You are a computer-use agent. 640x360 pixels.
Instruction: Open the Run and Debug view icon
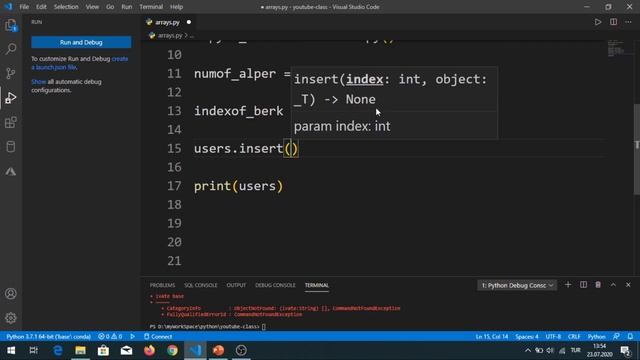coord(11,98)
